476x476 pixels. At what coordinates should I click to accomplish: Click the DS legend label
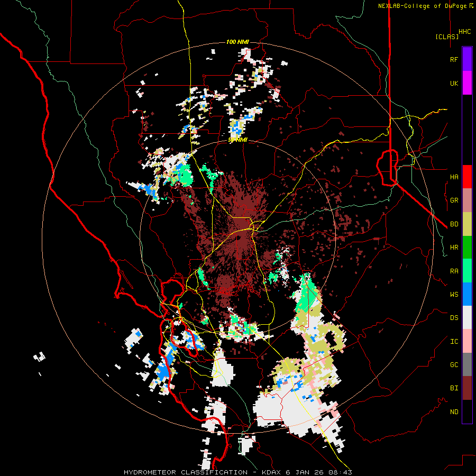454,318
